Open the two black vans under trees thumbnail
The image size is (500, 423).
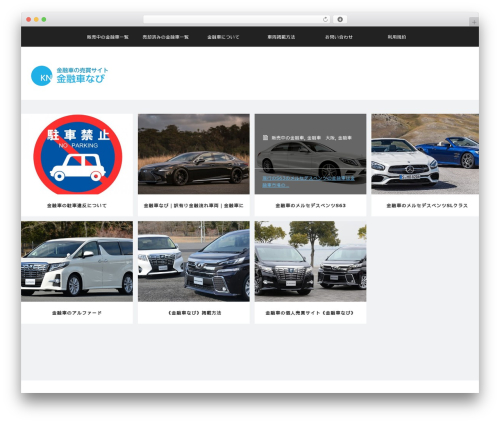point(310,261)
